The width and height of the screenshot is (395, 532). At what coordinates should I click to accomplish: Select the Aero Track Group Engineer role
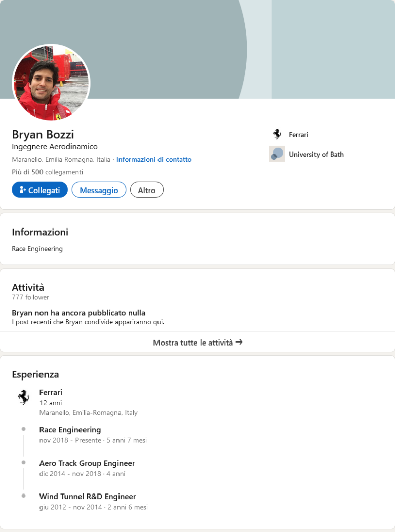(x=87, y=463)
